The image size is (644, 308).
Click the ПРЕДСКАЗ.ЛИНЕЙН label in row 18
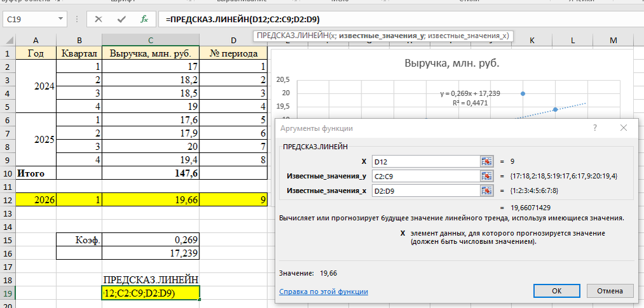(x=151, y=279)
